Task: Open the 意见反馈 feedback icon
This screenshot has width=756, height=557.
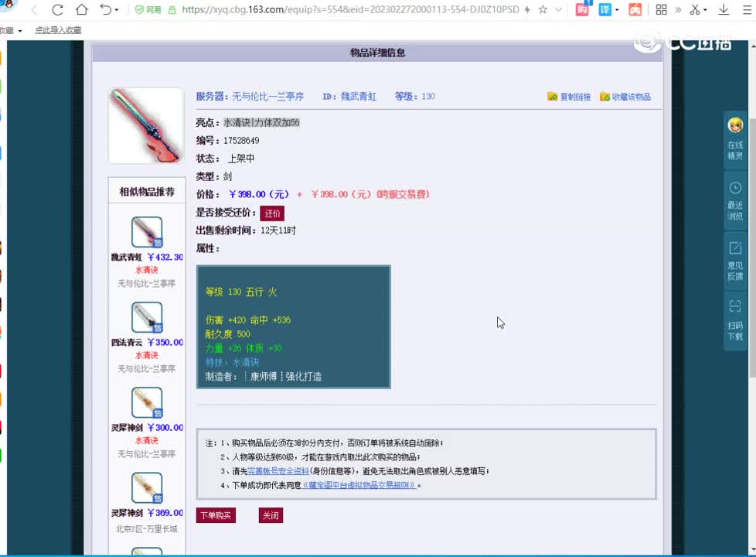Action: pos(735,261)
